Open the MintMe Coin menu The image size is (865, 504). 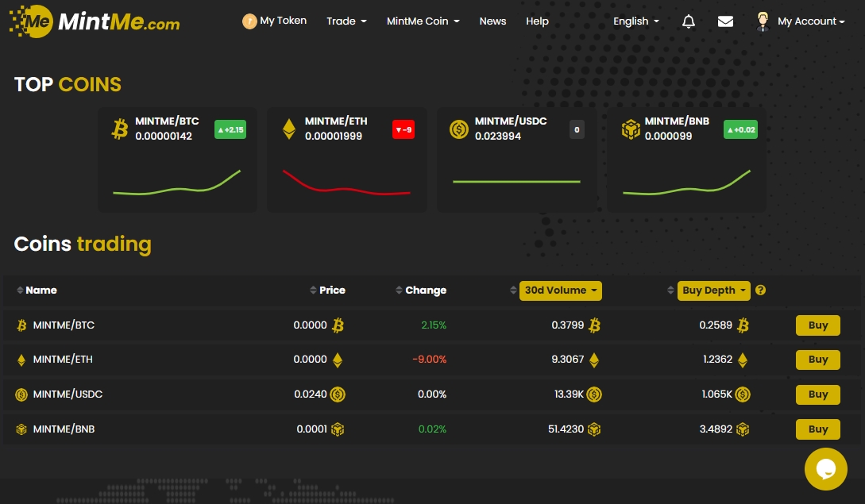pos(423,21)
